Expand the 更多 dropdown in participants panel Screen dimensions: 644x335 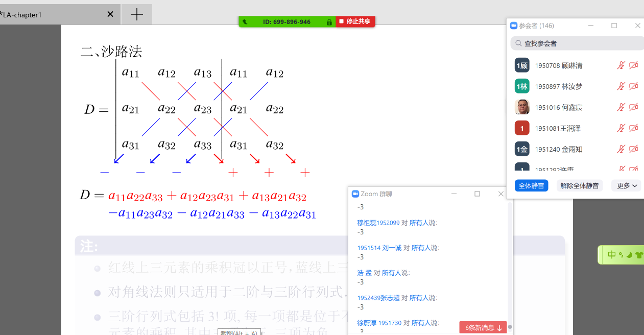click(x=626, y=185)
